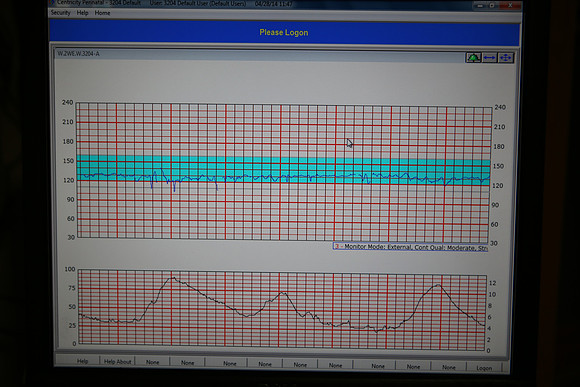Click the None button next to Help About
Image resolution: width=580 pixels, height=387 pixels.
point(152,362)
